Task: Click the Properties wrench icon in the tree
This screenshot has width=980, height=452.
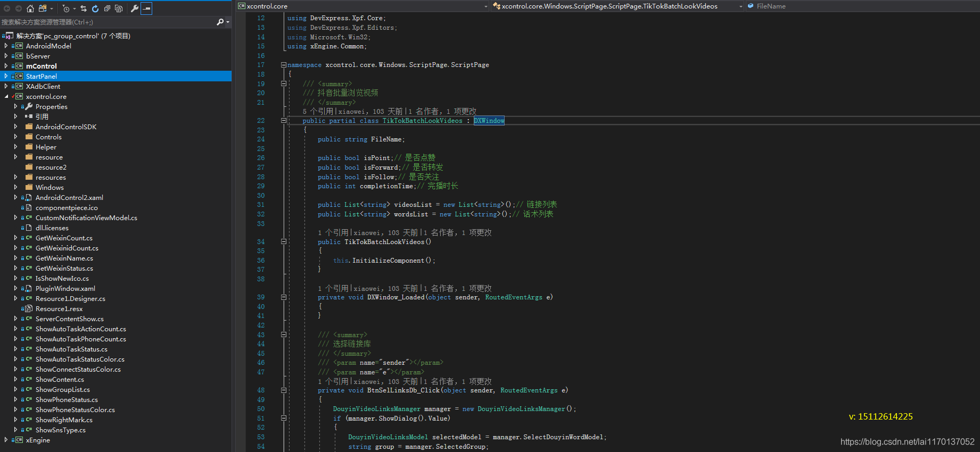Action: pos(29,106)
